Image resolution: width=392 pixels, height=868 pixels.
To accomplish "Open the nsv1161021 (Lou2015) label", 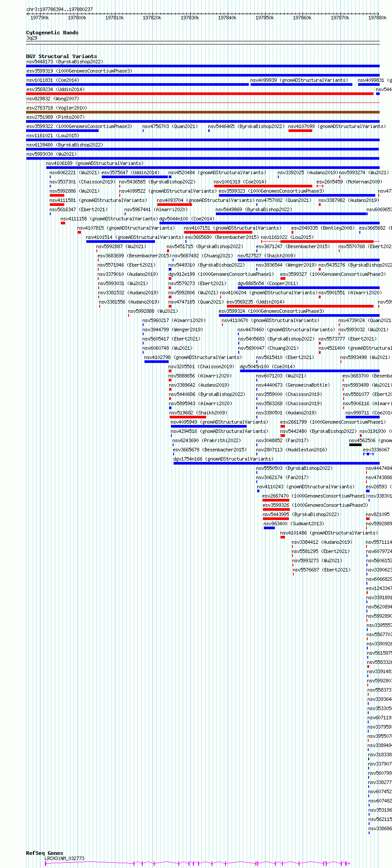I will pos(53,136).
